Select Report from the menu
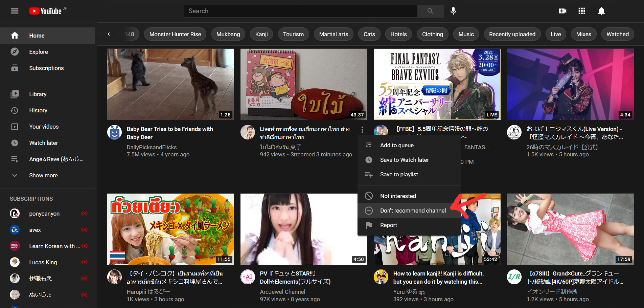The image size is (644, 308). (409, 225)
